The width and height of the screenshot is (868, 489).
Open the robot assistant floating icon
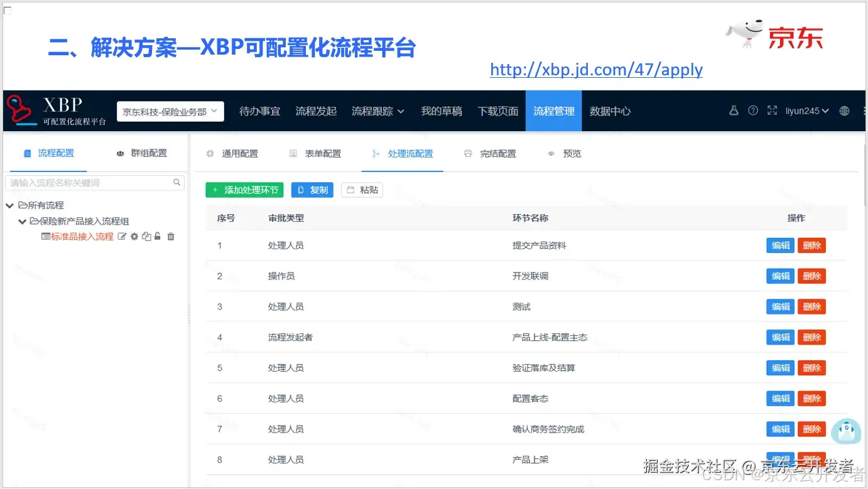846,431
